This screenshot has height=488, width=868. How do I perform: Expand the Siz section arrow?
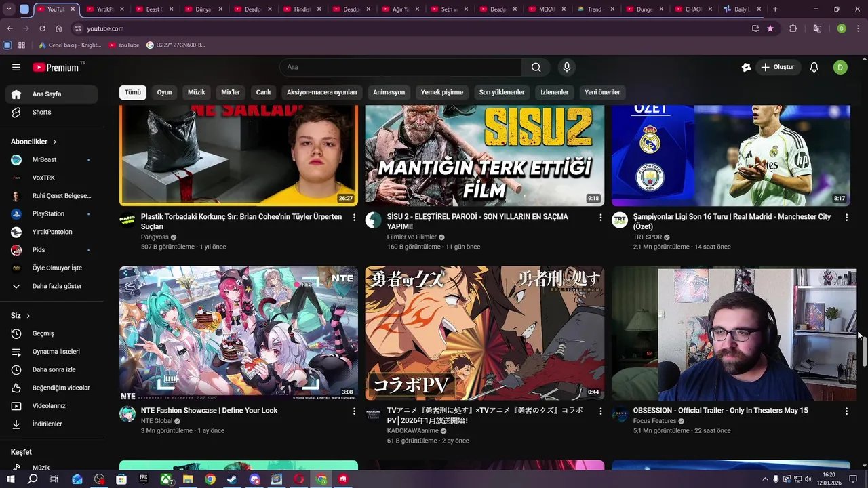point(28,316)
